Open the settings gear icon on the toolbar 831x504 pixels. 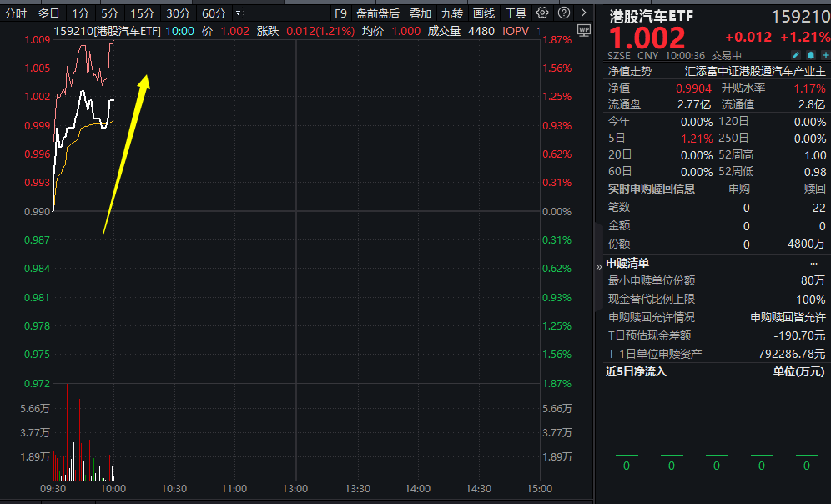[x=542, y=13]
